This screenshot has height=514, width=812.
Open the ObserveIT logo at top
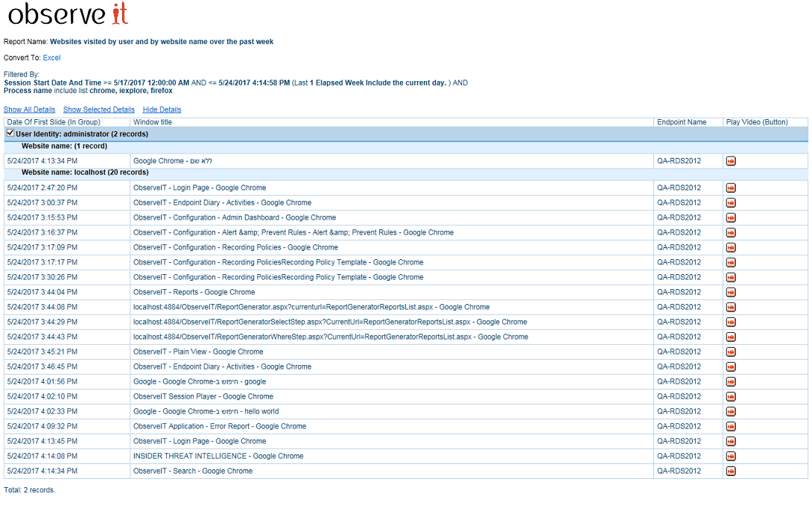click(x=68, y=15)
